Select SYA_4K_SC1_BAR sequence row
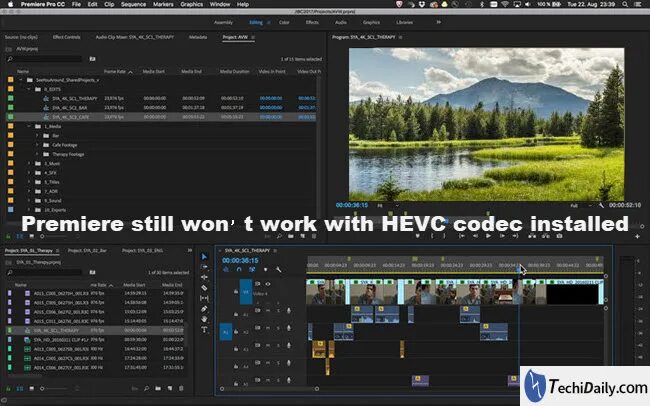The image size is (650, 406). click(x=162, y=107)
